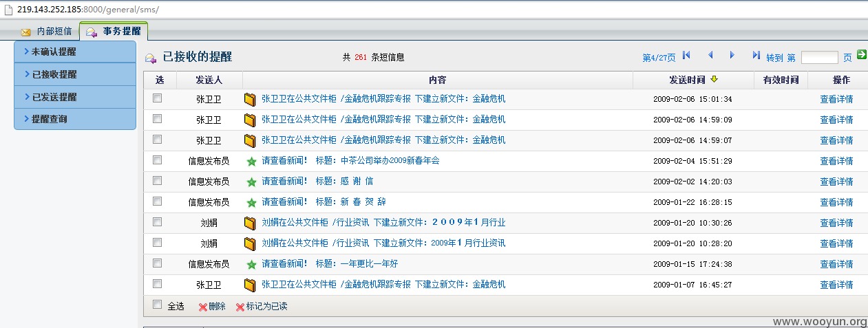Click file cabinet icon in 14:59:09 row
The height and width of the screenshot is (328, 868).
coord(250,120)
